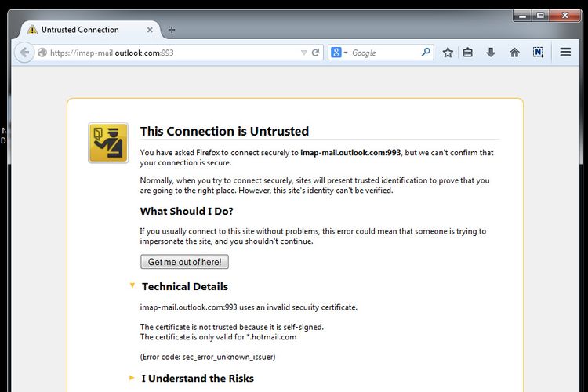Open the Downloads arrow icon
The image size is (588, 392).
coord(491,53)
